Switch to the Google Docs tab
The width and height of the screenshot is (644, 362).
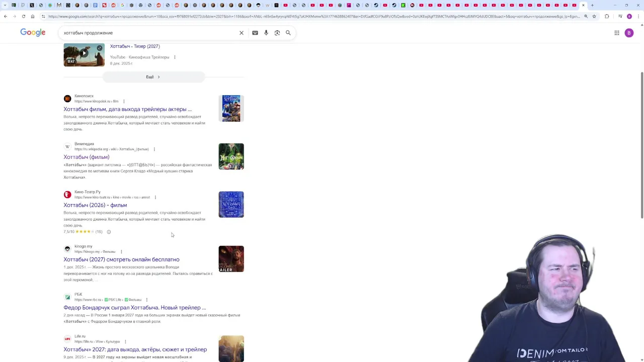click(x=95, y=5)
